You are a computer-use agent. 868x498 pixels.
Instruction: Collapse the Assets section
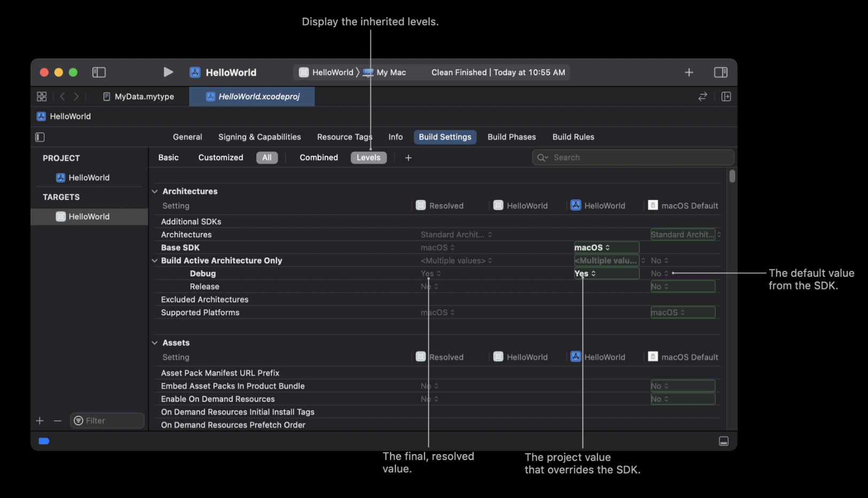pos(154,343)
